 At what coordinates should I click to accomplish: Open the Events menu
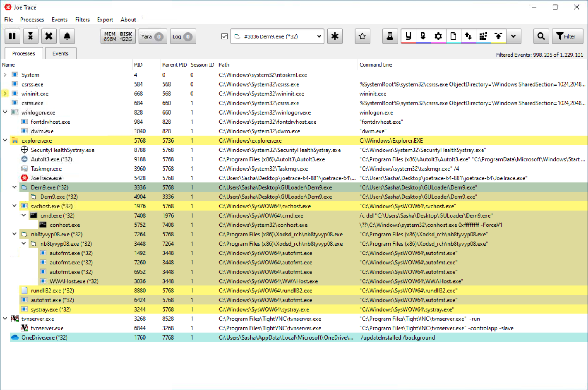pos(59,20)
